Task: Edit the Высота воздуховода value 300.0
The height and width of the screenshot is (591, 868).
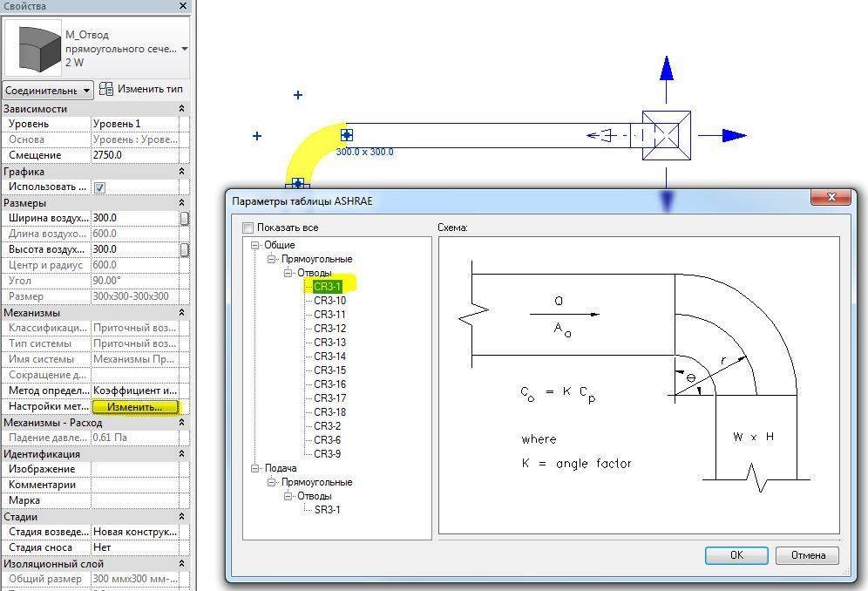Action: [134, 249]
